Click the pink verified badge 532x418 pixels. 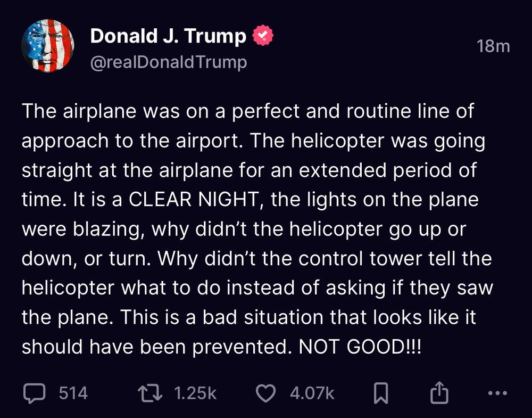[x=263, y=36]
